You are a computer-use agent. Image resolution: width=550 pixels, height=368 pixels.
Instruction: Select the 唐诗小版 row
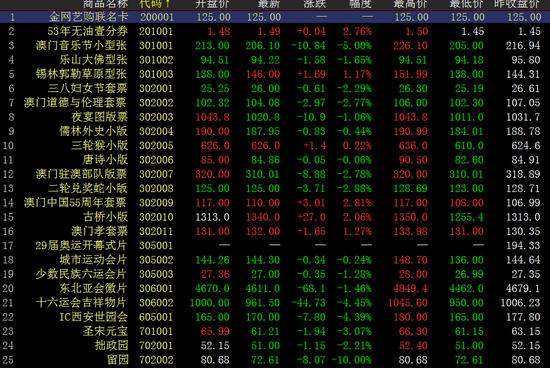click(x=105, y=160)
